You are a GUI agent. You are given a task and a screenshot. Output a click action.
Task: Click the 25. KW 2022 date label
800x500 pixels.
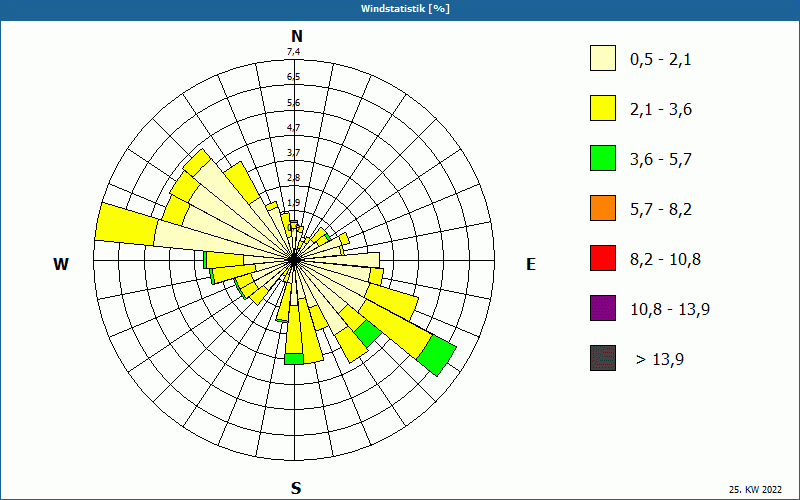pyautogui.click(x=756, y=489)
